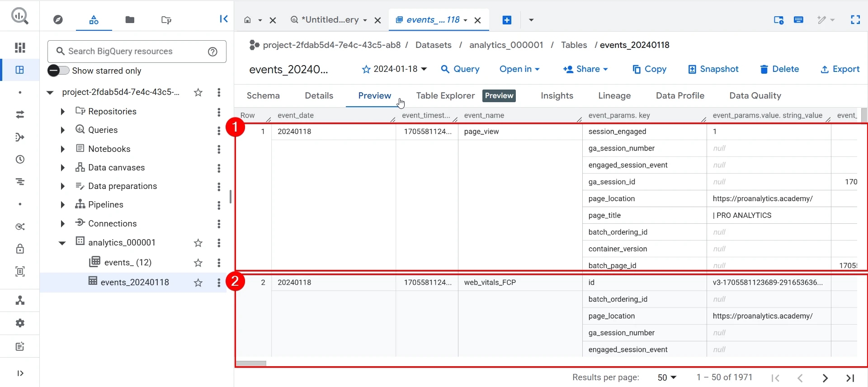Click the search help question mark icon
Screen dimensions: 868x387
pos(212,52)
